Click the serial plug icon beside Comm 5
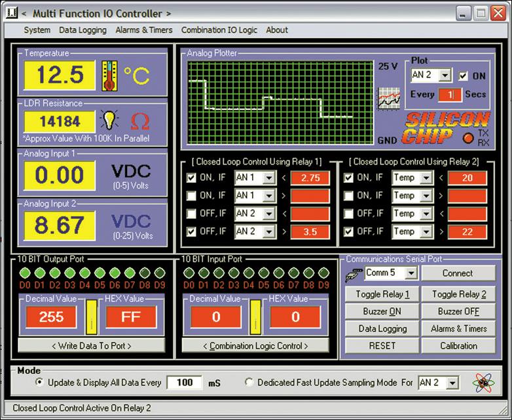 [354, 275]
